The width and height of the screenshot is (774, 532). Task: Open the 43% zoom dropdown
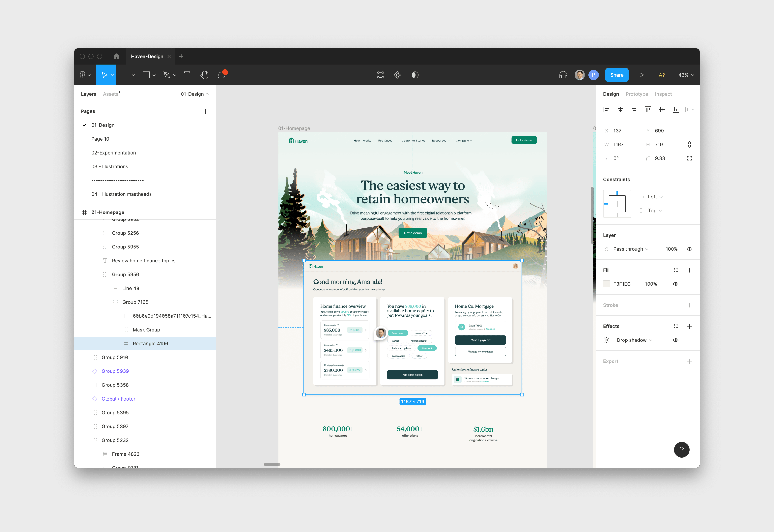[x=686, y=75]
